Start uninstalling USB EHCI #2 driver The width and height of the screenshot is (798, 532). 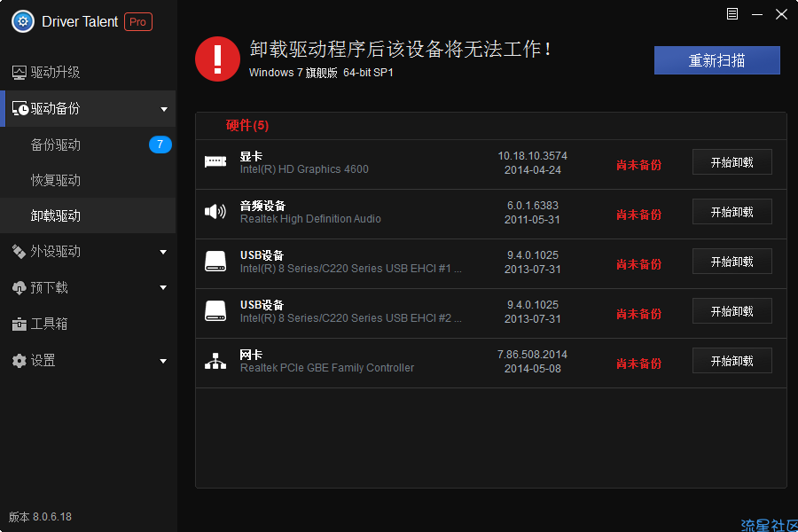click(731, 310)
